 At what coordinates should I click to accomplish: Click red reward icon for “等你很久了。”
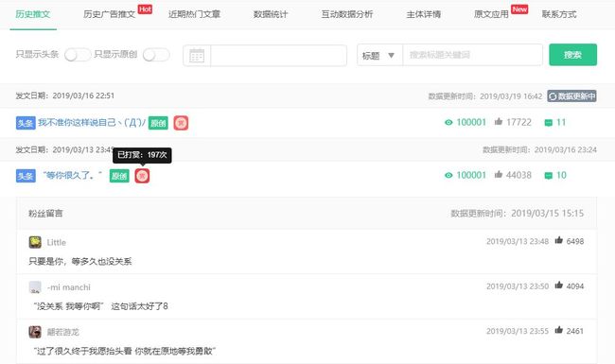(142, 176)
